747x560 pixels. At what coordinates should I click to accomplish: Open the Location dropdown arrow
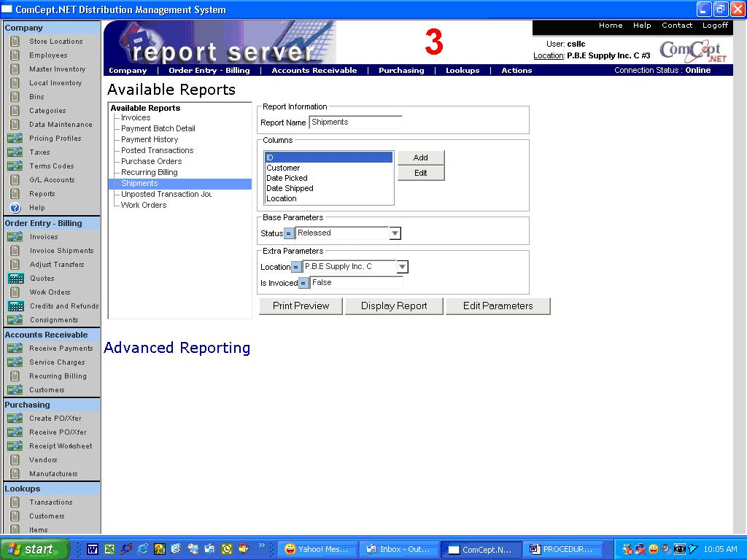[x=402, y=267]
